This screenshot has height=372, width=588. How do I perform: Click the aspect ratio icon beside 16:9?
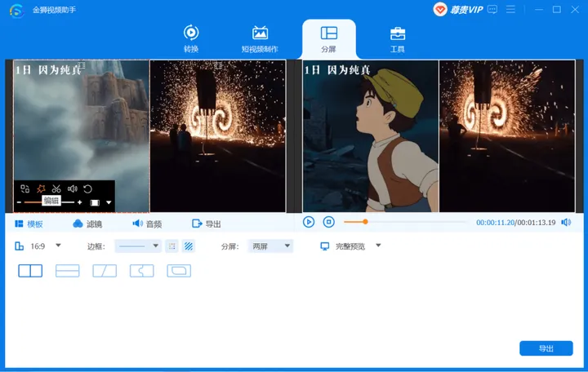tap(19, 246)
